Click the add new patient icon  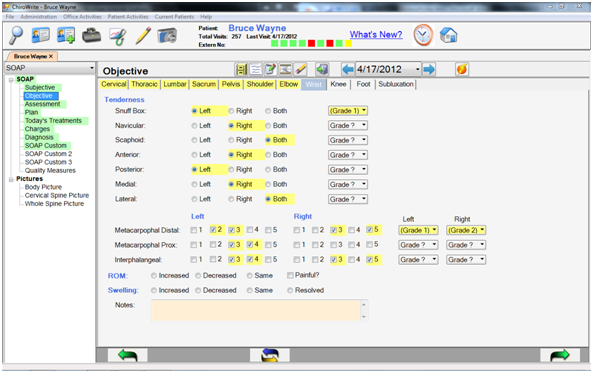tap(66, 36)
